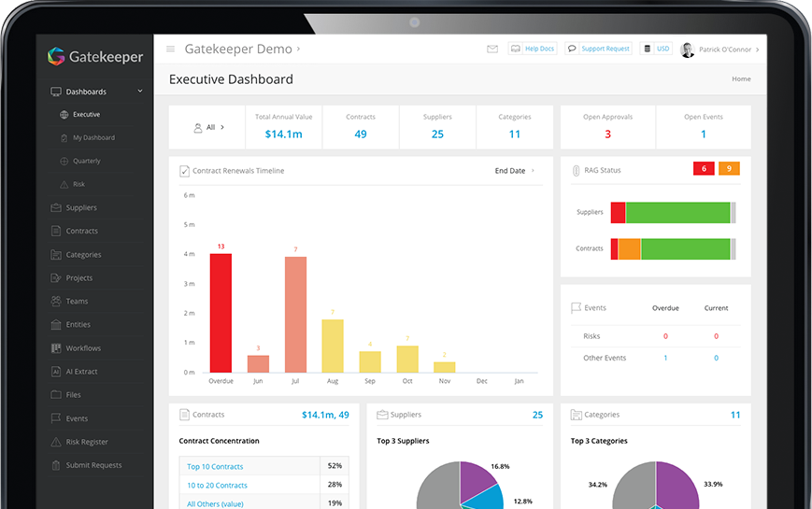Screen dimensions: 812x509
Task: Select the Quarterly dashboard item
Action: click(x=87, y=162)
